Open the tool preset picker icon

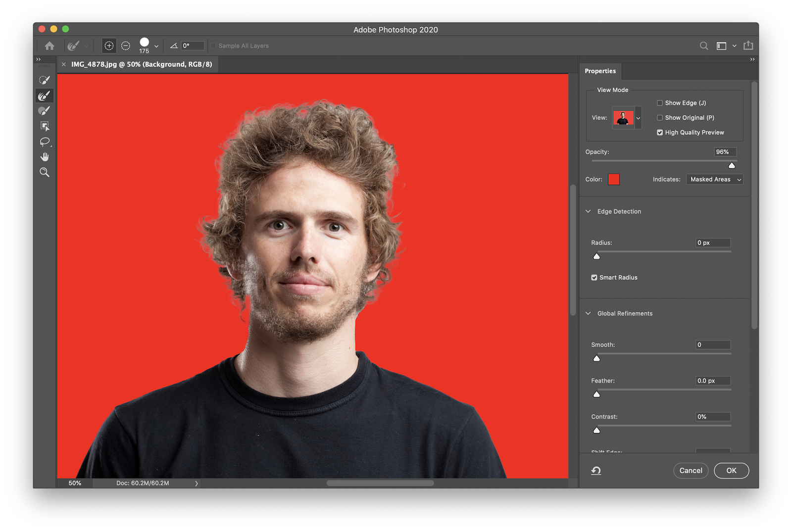coord(73,46)
